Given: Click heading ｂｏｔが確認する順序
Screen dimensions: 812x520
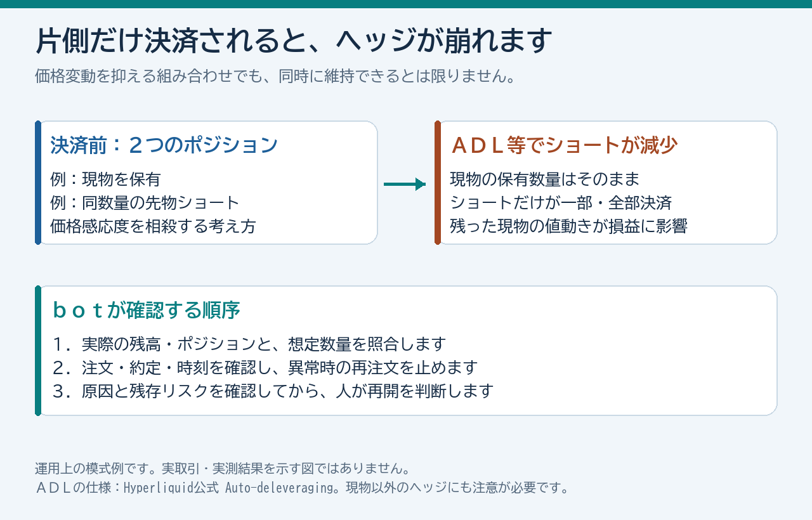Looking at the screenshot, I should click(x=147, y=310).
